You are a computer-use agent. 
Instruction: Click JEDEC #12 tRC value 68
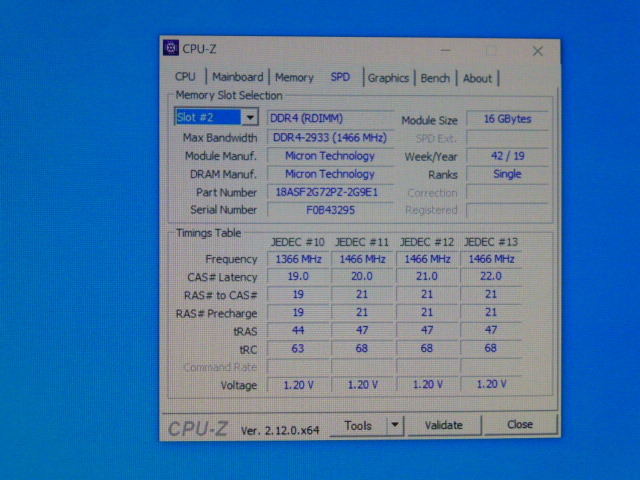tap(427, 348)
